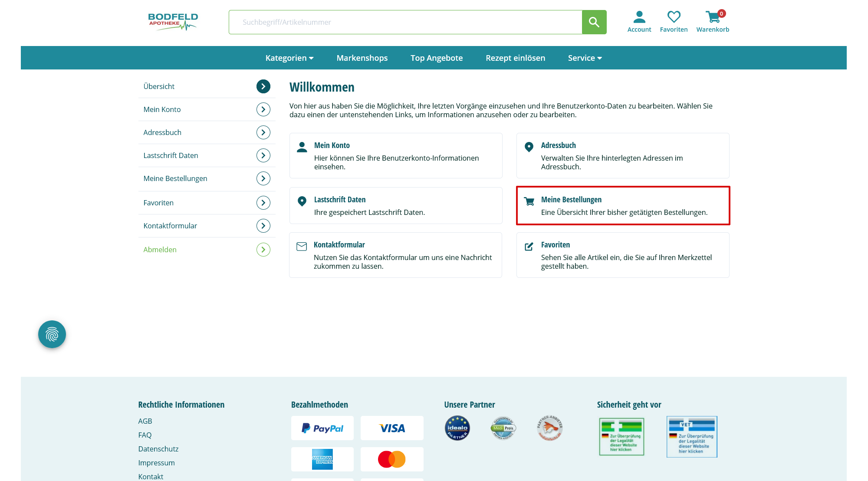Image resolution: width=868 pixels, height=481 pixels.
Task: Click the Bodfeld Apotheke logo
Action: tap(173, 22)
